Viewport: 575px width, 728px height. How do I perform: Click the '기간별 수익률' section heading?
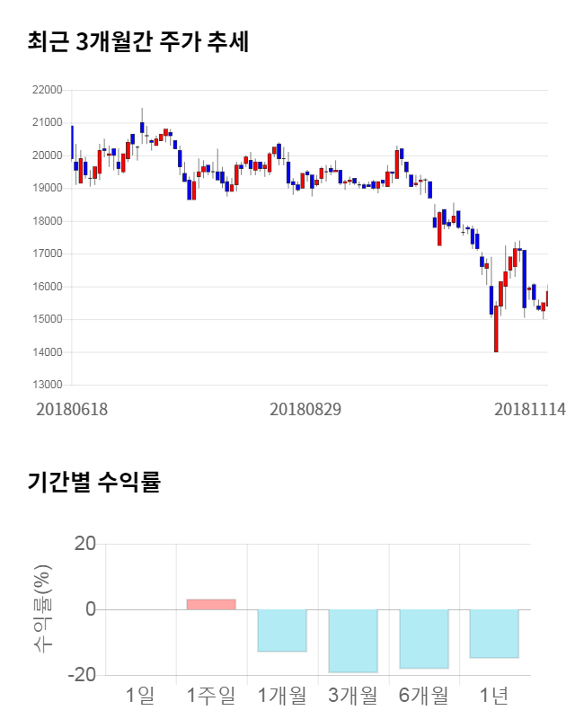[93, 482]
